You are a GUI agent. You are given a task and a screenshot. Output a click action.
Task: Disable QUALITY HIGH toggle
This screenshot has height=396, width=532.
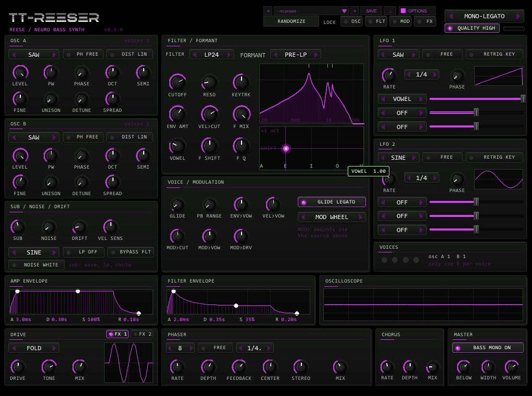[472, 28]
